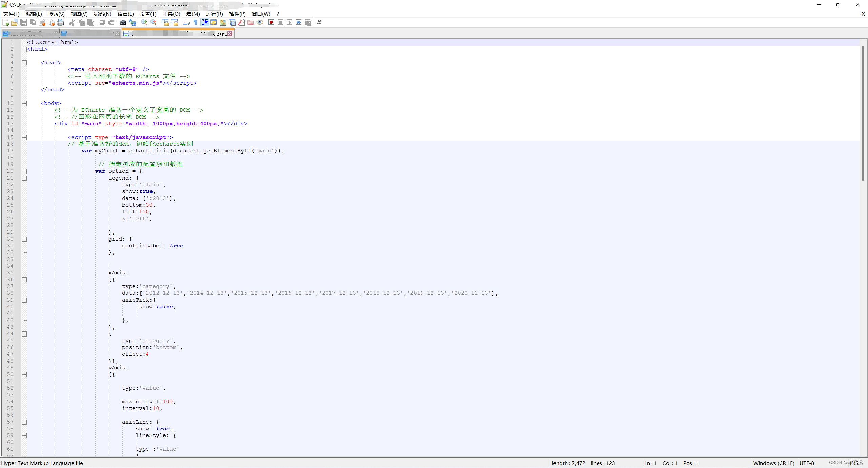Open the 编码(N) menu
The image size is (868, 468).
tap(102, 14)
